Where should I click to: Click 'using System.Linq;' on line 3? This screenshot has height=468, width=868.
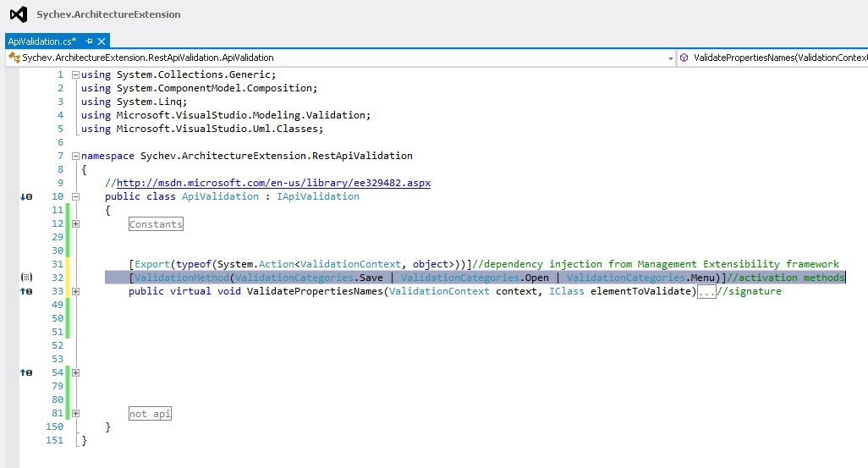coord(134,102)
